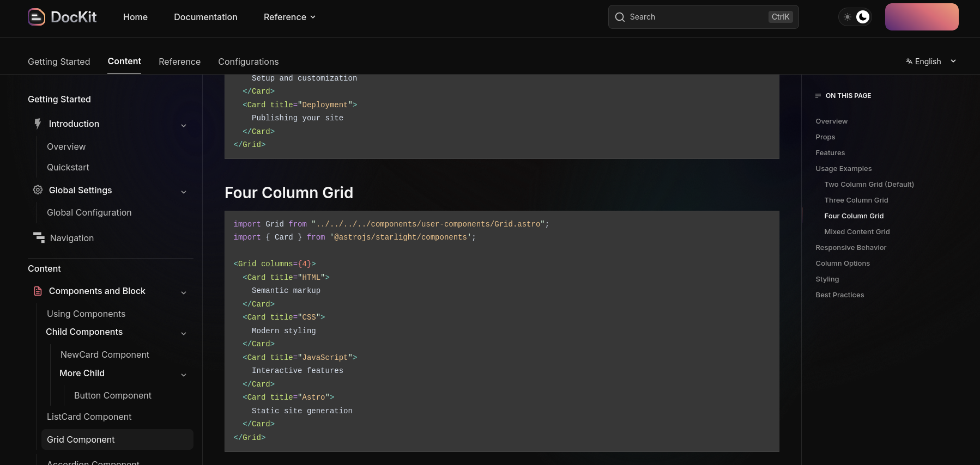The height and width of the screenshot is (465, 980).
Task: Click the On This Page list icon
Action: point(818,96)
